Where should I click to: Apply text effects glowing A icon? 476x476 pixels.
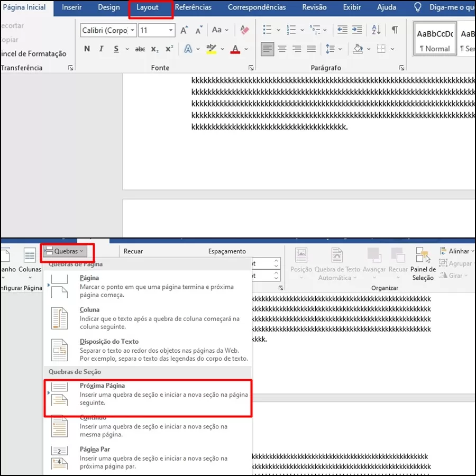pos(188,49)
